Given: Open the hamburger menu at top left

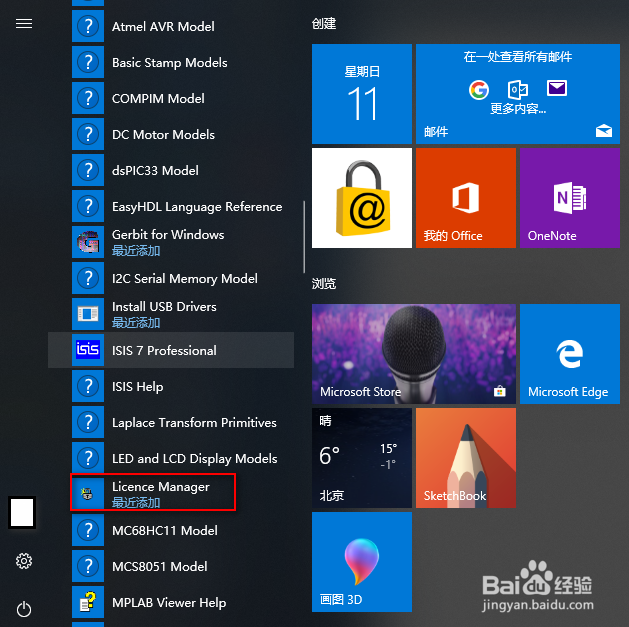Looking at the screenshot, I should tap(24, 24).
